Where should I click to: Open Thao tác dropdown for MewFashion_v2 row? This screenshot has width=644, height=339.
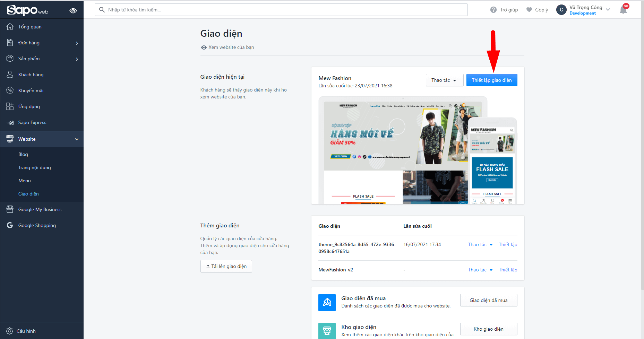point(480,270)
